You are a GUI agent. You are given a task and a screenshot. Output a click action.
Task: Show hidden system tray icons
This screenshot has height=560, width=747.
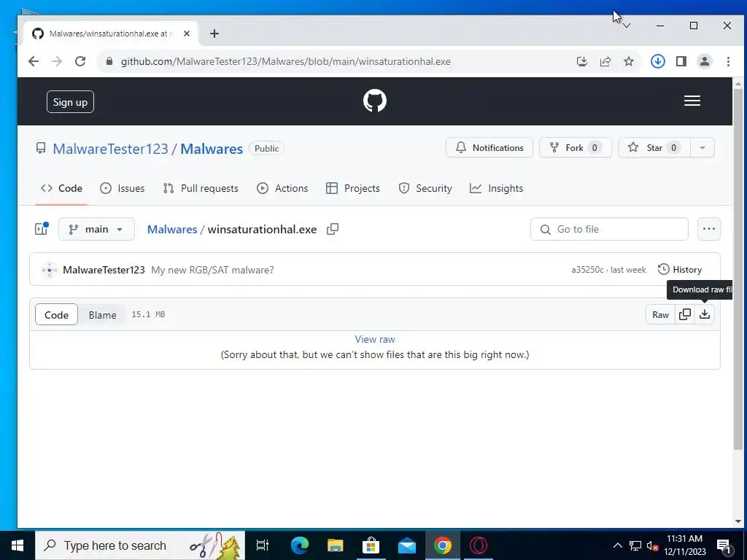click(x=617, y=545)
